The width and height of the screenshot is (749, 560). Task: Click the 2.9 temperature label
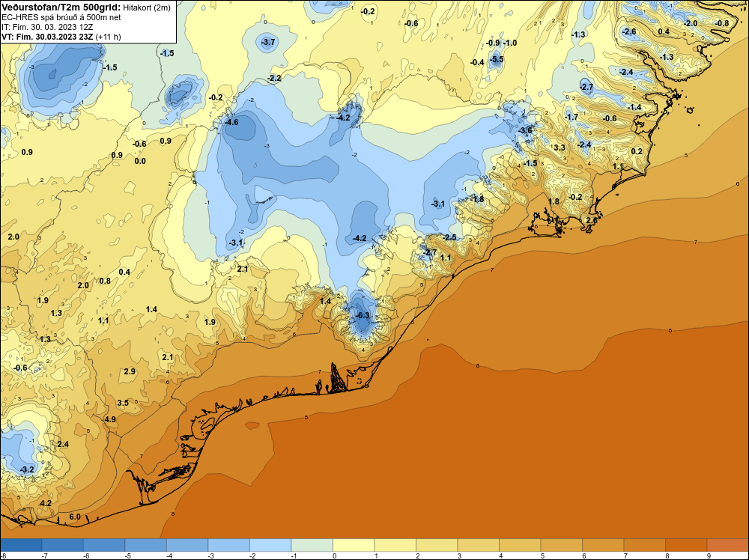[130, 371]
